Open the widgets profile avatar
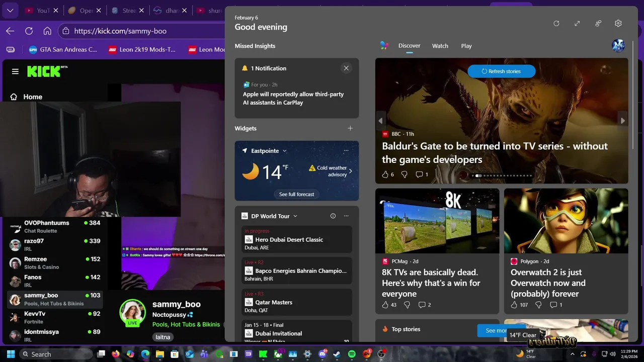 tap(618, 46)
